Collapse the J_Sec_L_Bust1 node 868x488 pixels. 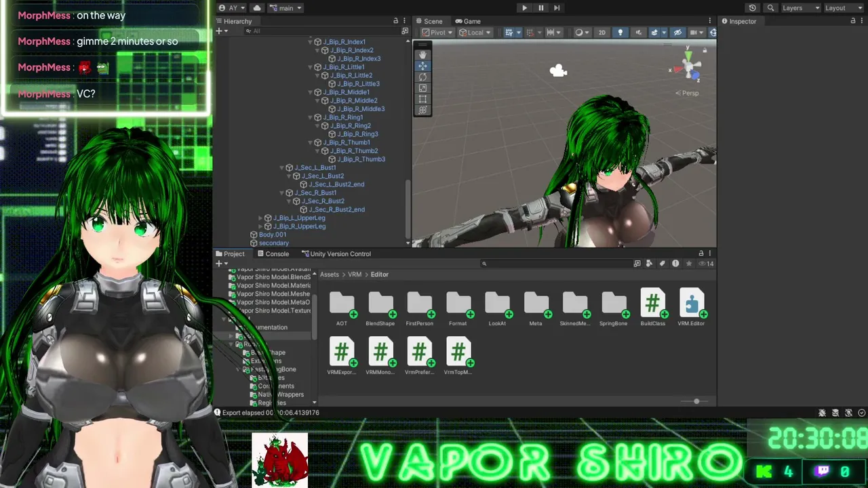click(282, 168)
